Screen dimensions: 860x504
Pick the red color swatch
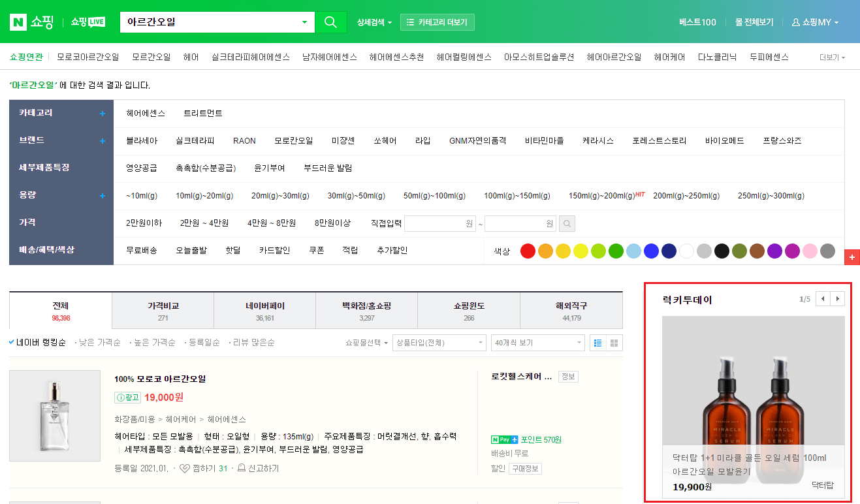coord(528,251)
